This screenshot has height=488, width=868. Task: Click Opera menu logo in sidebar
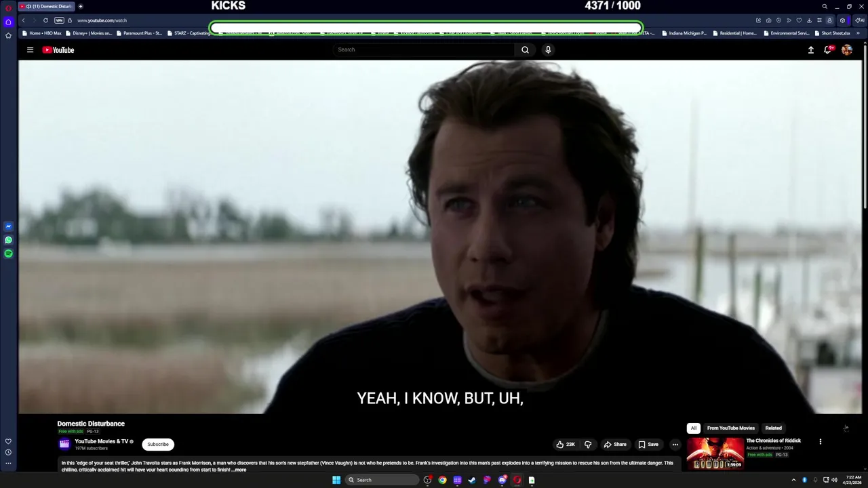point(8,8)
